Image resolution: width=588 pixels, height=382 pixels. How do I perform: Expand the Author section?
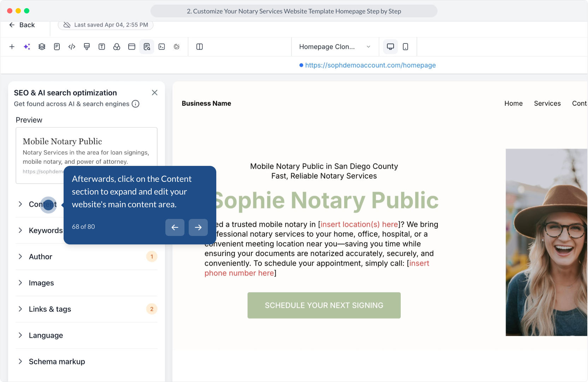pyautogui.click(x=87, y=257)
